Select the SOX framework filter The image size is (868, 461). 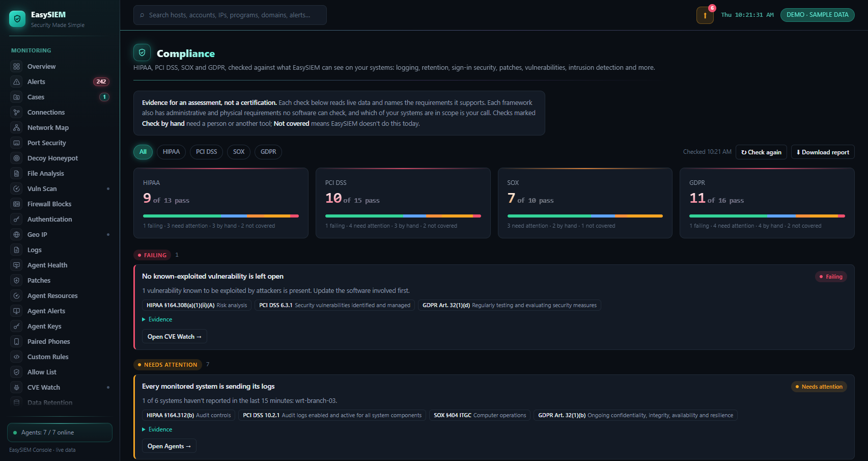click(239, 152)
